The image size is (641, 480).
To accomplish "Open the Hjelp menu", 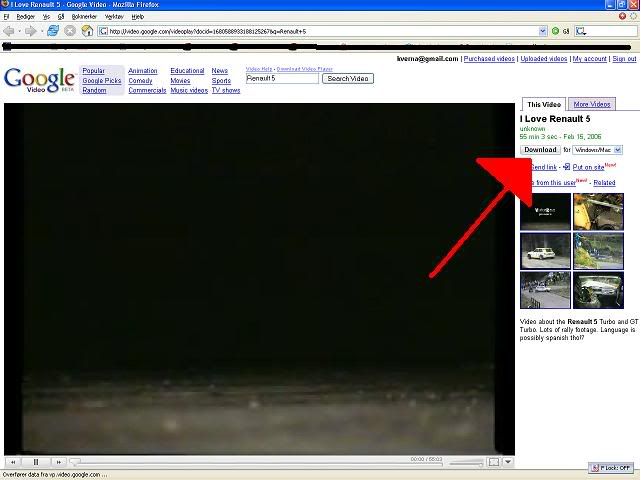I will [x=138, y=17].
